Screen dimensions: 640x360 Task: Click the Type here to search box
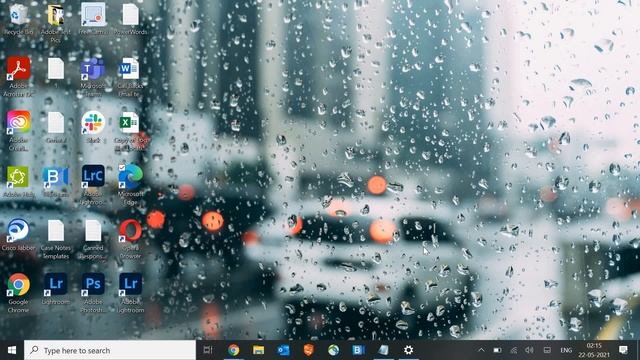110,350
